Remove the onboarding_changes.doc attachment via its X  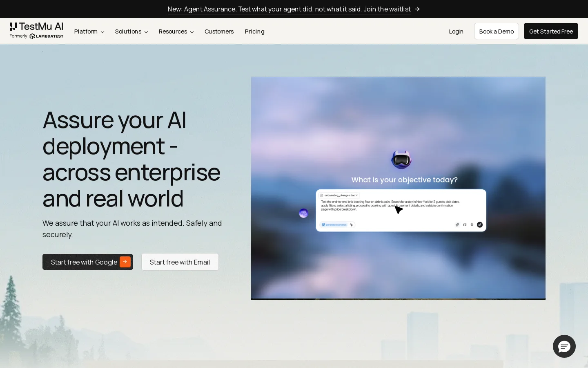(x=356, y=195)
